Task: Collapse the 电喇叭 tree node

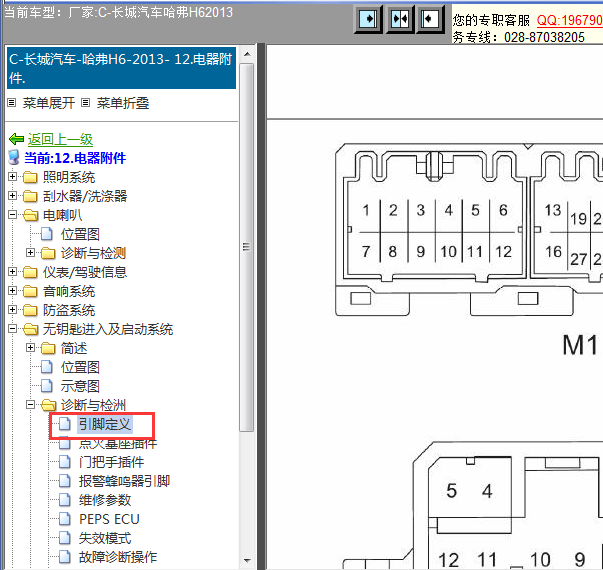Action: point(13,216)
